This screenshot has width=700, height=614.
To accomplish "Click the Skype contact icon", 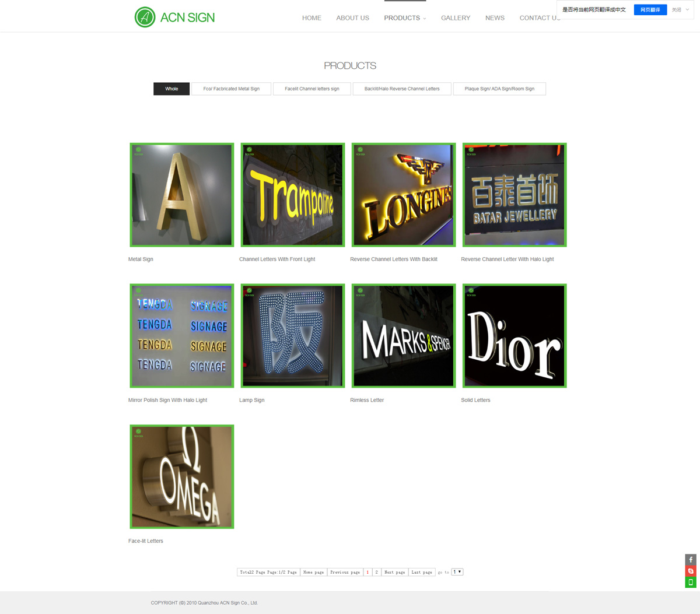I will tap(691, 571).
